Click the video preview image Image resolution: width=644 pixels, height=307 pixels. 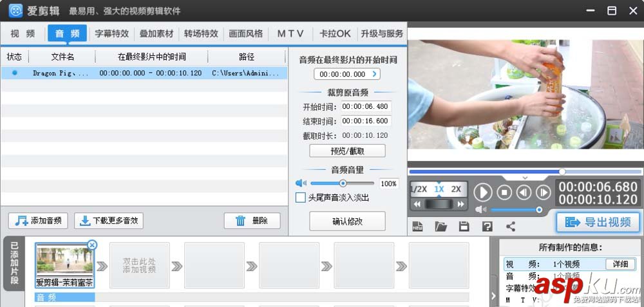(526, 94)
